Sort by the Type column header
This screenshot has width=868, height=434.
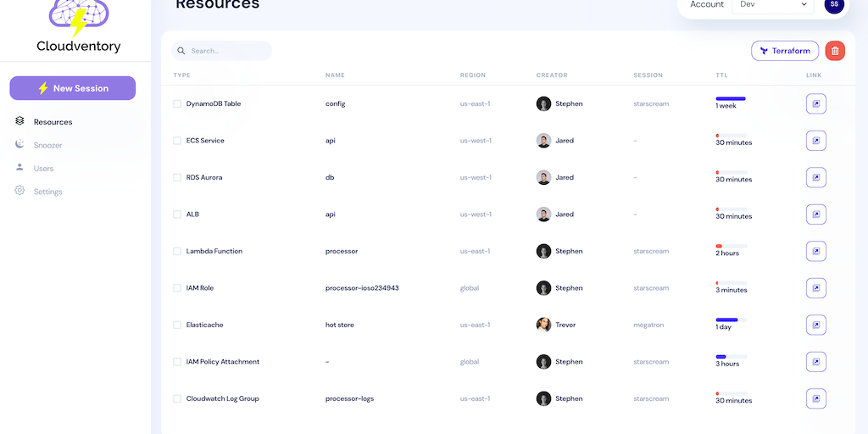click(x=181, y=75)
